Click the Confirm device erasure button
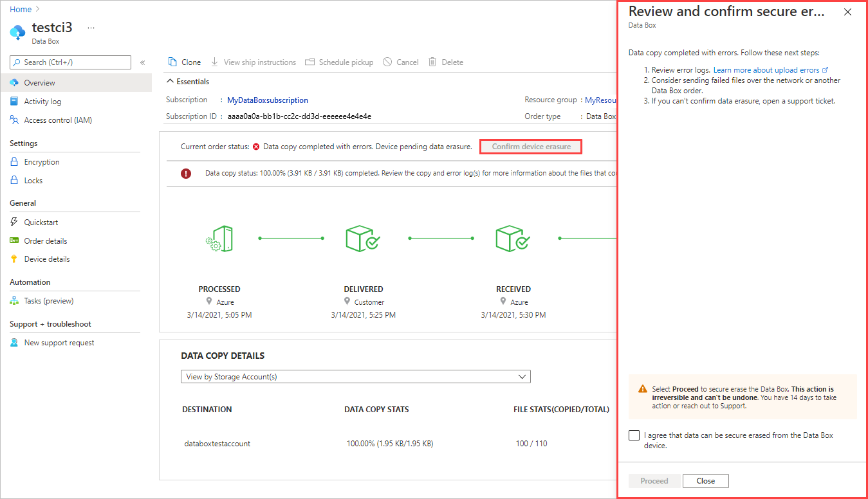Image resolution: width=868 pixels, height=499 pixels. click(530, 146)
